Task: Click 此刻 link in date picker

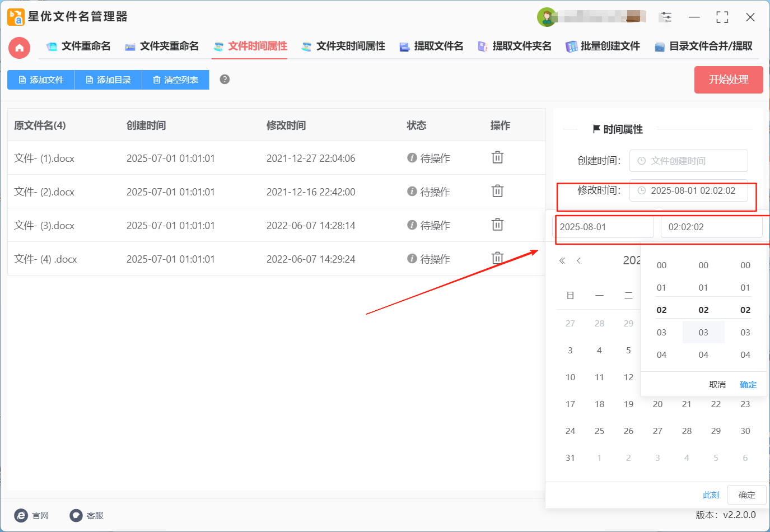Action: click(711, 495)
